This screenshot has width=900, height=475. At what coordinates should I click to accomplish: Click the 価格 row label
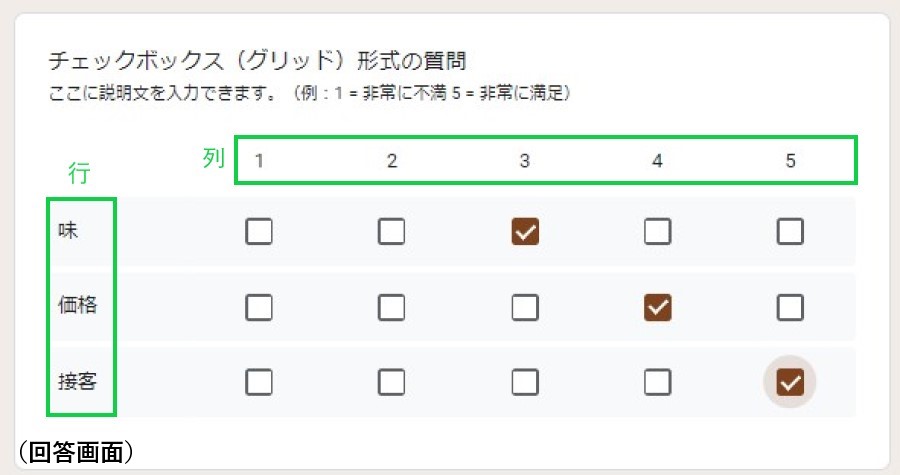click(77, 306)
